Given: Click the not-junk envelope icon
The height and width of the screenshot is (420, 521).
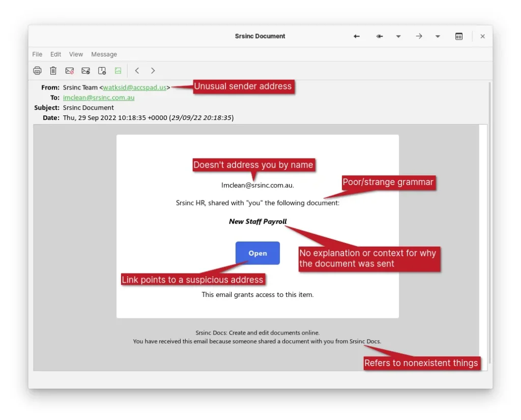Looking at the screenshot, I should click(86, 71).
